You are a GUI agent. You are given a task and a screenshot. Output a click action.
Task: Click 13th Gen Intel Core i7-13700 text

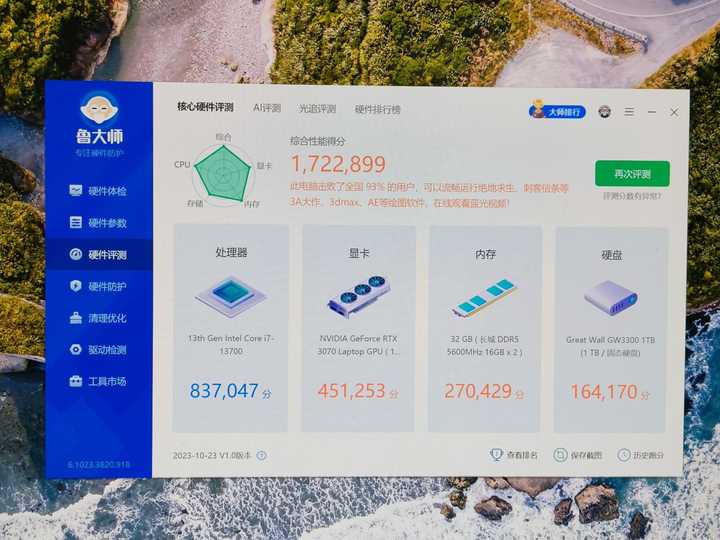coord(231,344)
